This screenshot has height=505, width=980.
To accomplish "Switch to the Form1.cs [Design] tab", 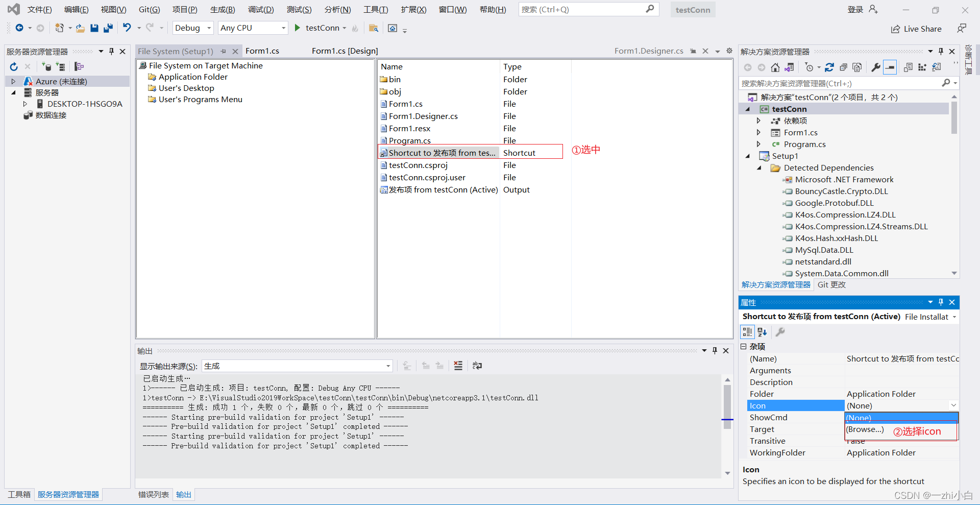I will (345, 51).
